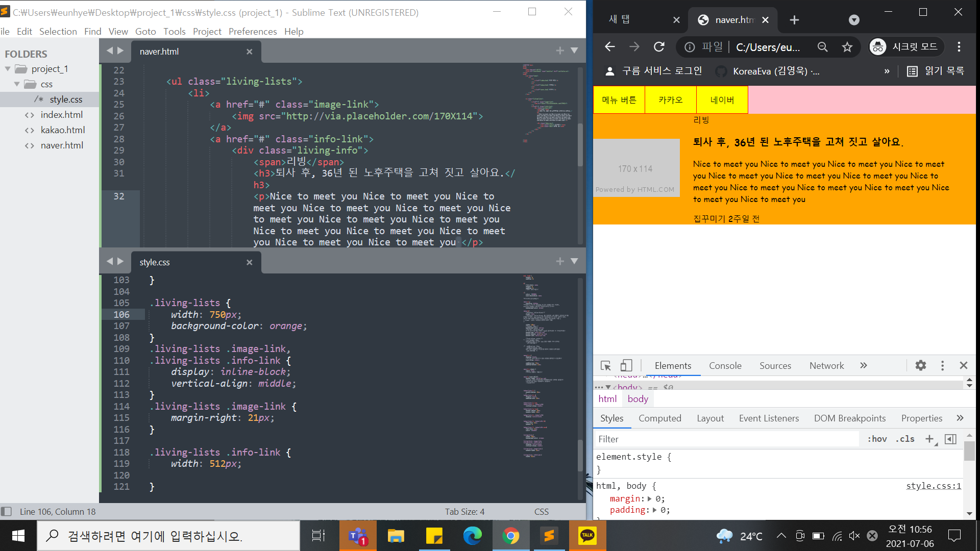The height and width of the screenshot is (551, 980).
Task: Toggle Sublime side bar via status bar icon
Action: click(7, 511)
